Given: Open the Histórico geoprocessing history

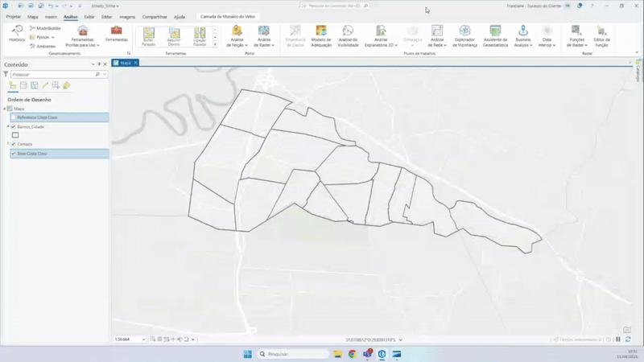Looking at the screenshot, I should (x=17, y=32).
